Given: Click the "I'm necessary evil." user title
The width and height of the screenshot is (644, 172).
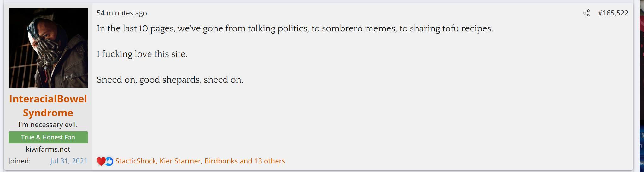Looking at the screenshot, I should [x=48, y=125].
